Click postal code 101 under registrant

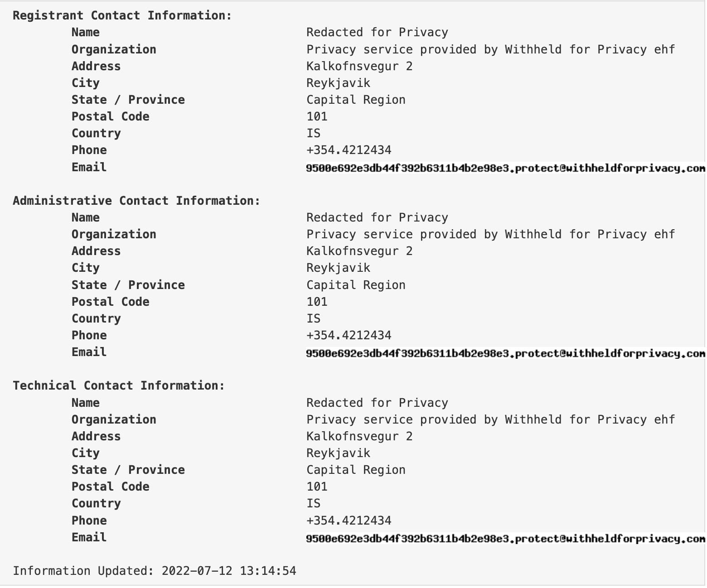(x=317, y=116)
